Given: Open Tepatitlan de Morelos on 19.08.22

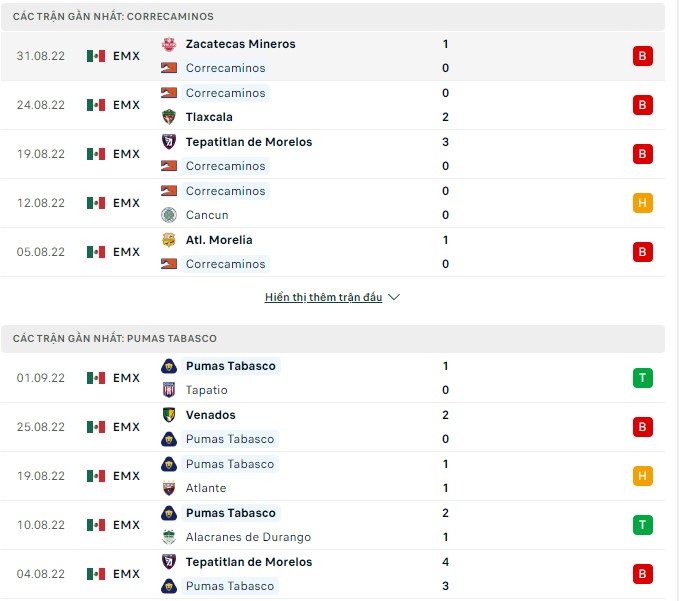Looking at the screenshot, I should coord(248,142).
